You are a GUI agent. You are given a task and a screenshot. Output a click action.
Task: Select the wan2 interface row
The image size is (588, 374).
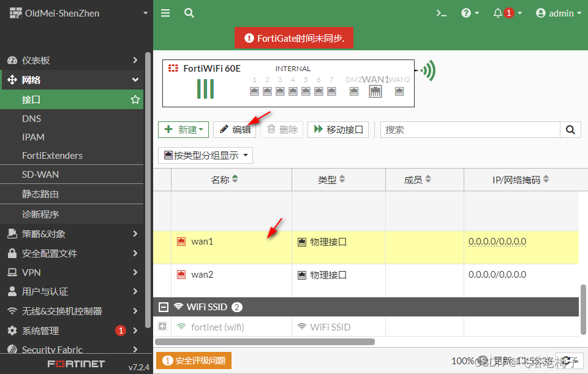point(366,281)
